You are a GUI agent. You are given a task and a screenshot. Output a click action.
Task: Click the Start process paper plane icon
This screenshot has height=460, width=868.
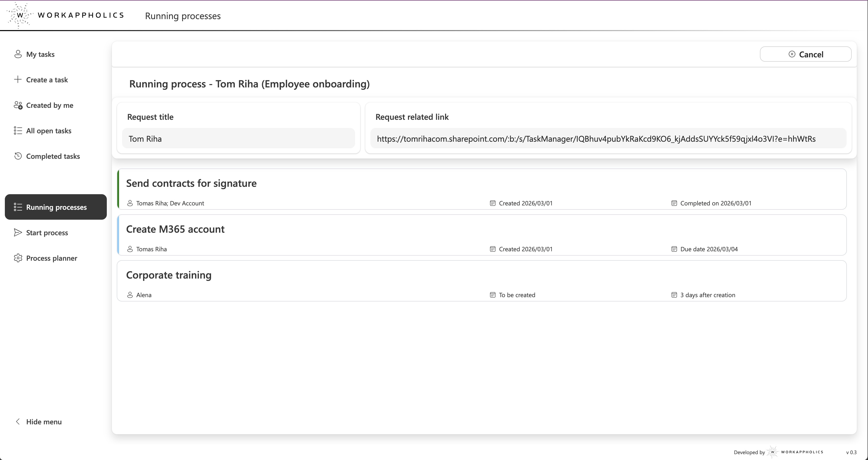18,232
